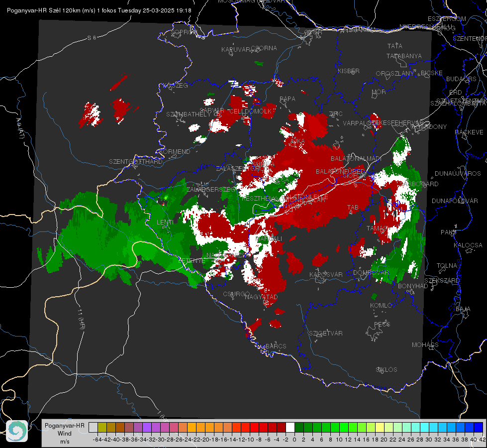Click the KORMEND city label
The image size is (487, 448).
coord(174,151)
